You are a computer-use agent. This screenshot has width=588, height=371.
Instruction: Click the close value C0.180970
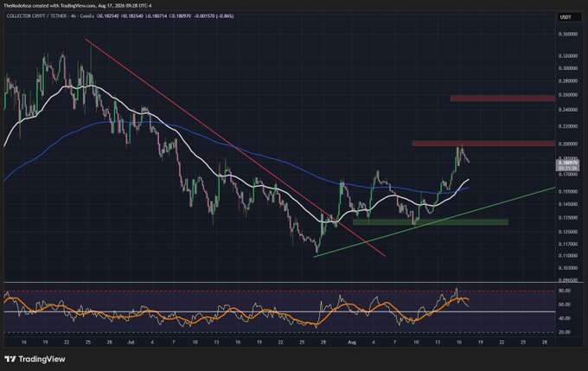click(x=180, y=16)
